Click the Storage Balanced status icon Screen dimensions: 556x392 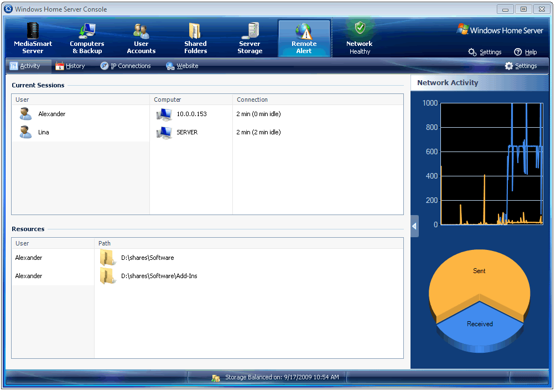[216, 378]
